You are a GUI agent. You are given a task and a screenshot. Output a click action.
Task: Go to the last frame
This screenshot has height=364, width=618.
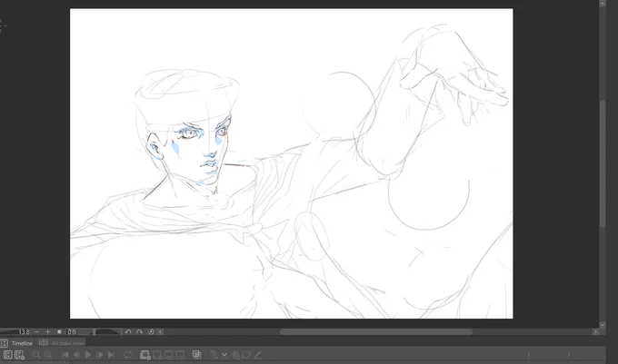coord(111,355)
